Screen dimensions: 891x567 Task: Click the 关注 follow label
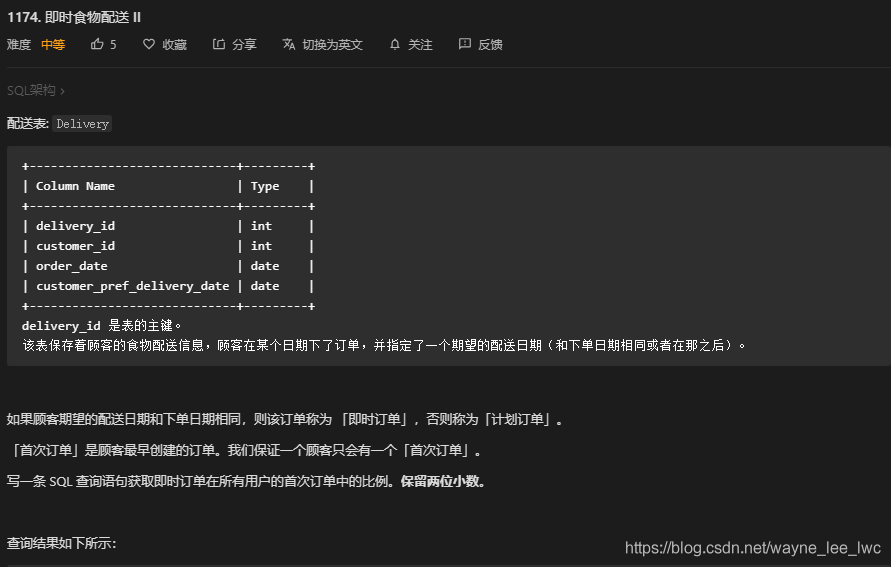click(x=420, y=44)
